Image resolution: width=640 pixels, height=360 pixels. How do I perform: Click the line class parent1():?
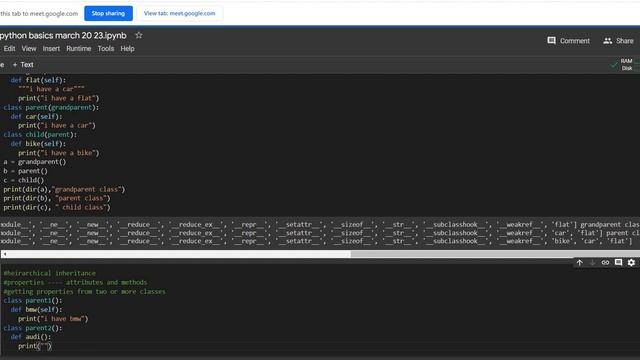(33, 300)
